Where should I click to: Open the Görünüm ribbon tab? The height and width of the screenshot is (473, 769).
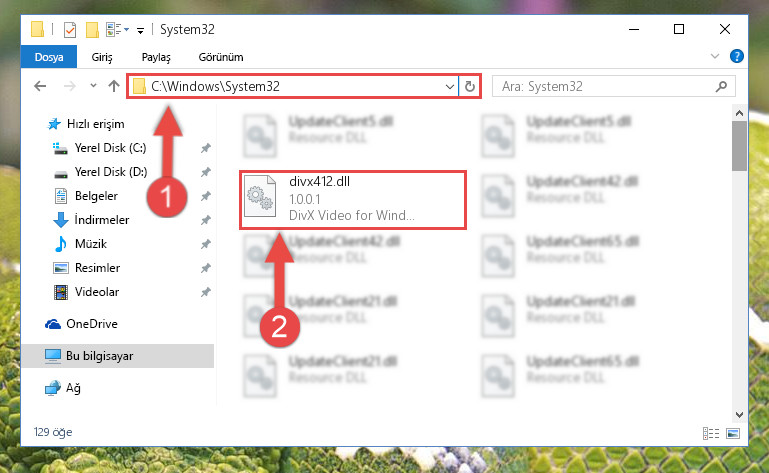pos(221,57)
